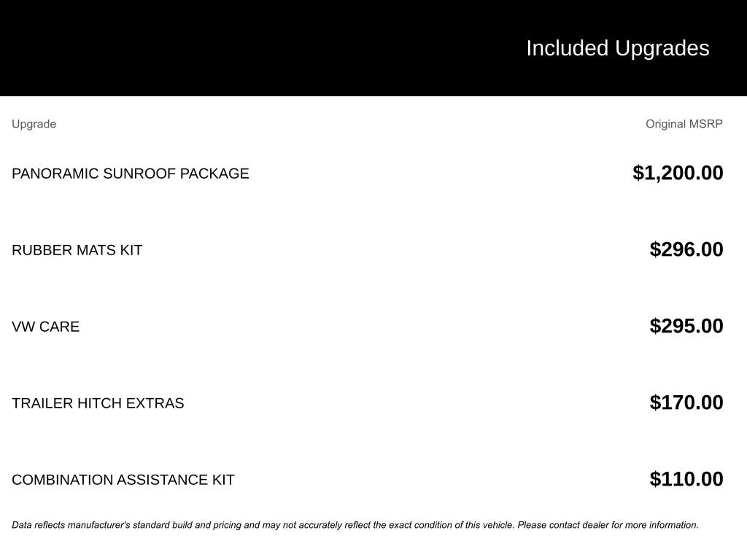Select the VW Care upgrade name
Viewport: 747px width, 560px height.
click(x=45, y=327)
